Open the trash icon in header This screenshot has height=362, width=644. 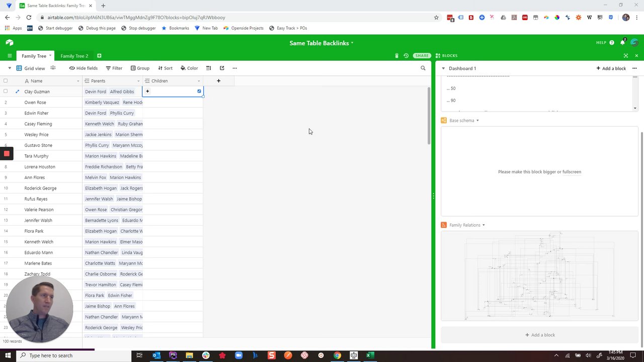pyautogui.click(x=396, y=56)
